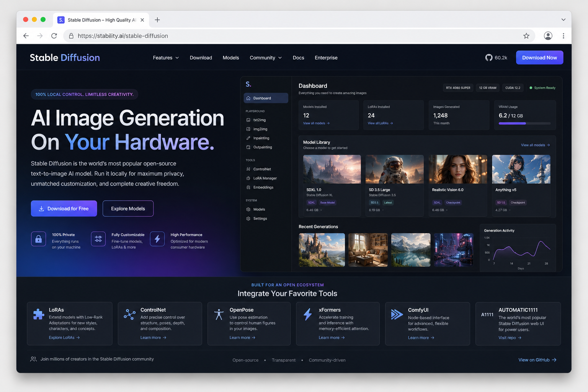
Task: Click the 100% Private lock icon
Action: click(39, 239)
